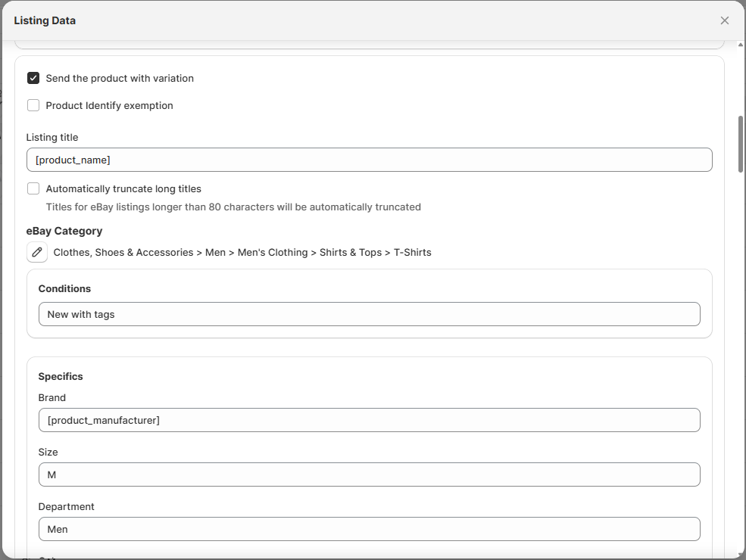Focus the Listing title input with [product_name]
The image size is (746, 560).
(369, 160)
